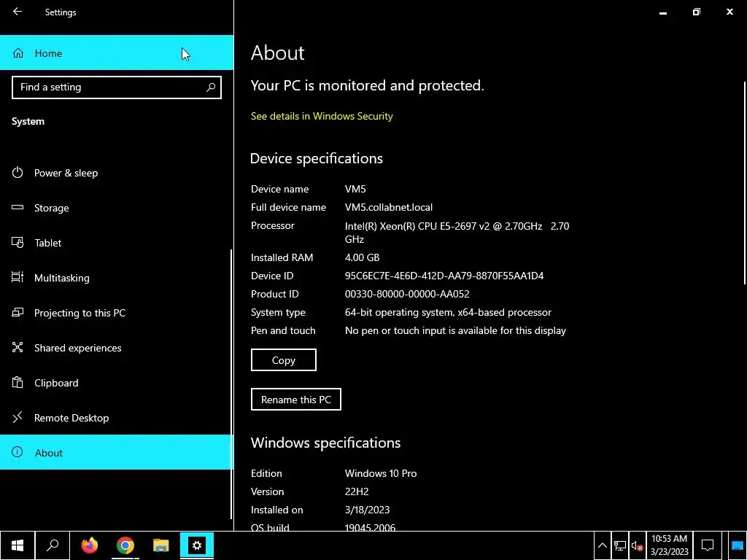Click the muted volume tray icon

click(637, 545)
